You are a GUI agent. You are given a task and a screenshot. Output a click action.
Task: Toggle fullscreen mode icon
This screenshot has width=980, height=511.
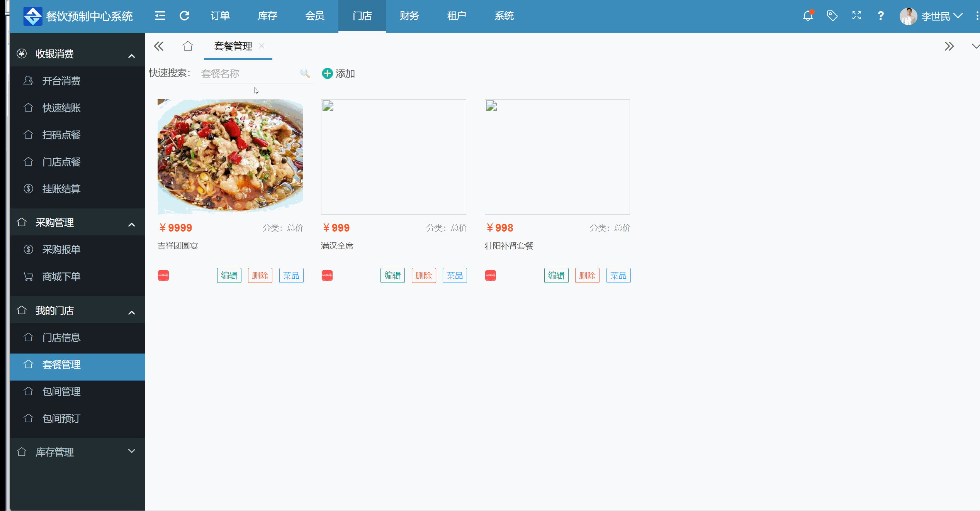click(x=856, y=16)
